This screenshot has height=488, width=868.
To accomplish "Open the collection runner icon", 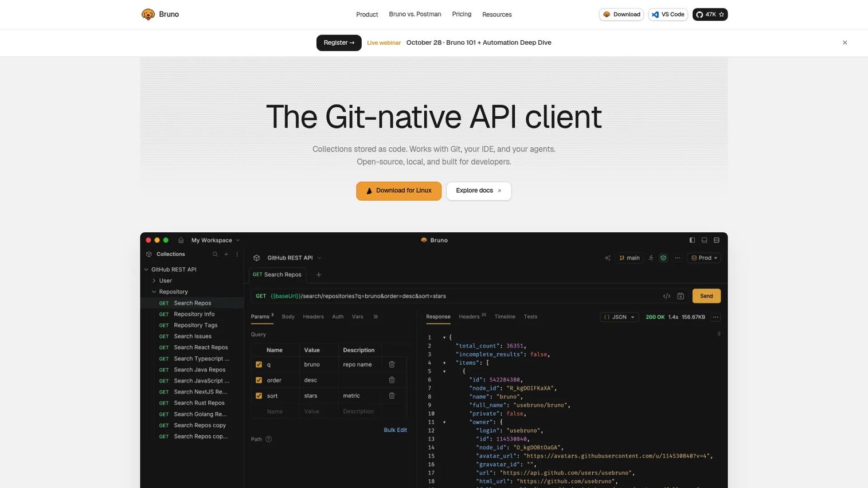I will click(651, 258).
